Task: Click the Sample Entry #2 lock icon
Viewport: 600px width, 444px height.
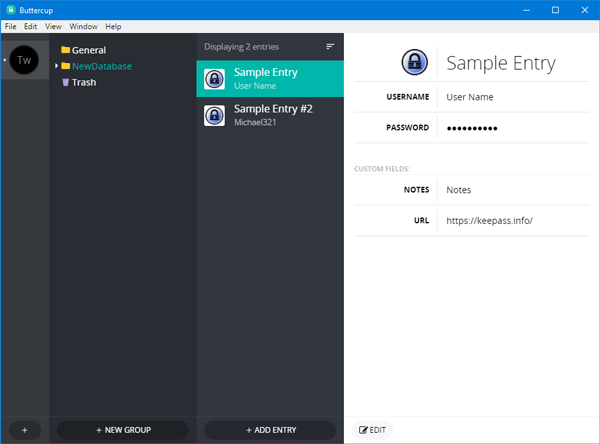Action: coord(214,115)
